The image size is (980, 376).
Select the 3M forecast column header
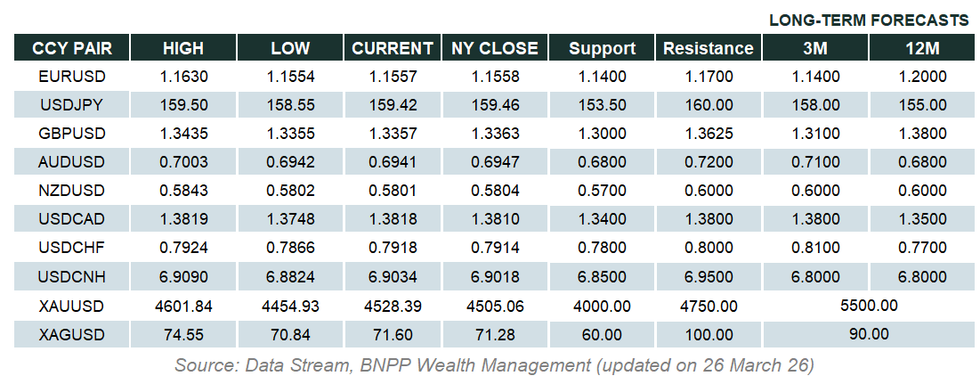(x=815, y=48)
